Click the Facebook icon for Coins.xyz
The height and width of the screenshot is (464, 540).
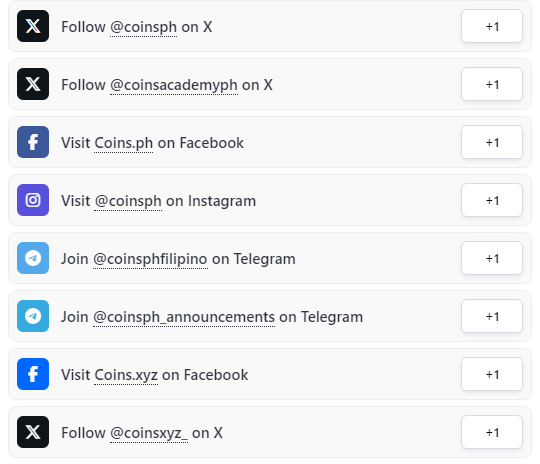coord(33,374)
